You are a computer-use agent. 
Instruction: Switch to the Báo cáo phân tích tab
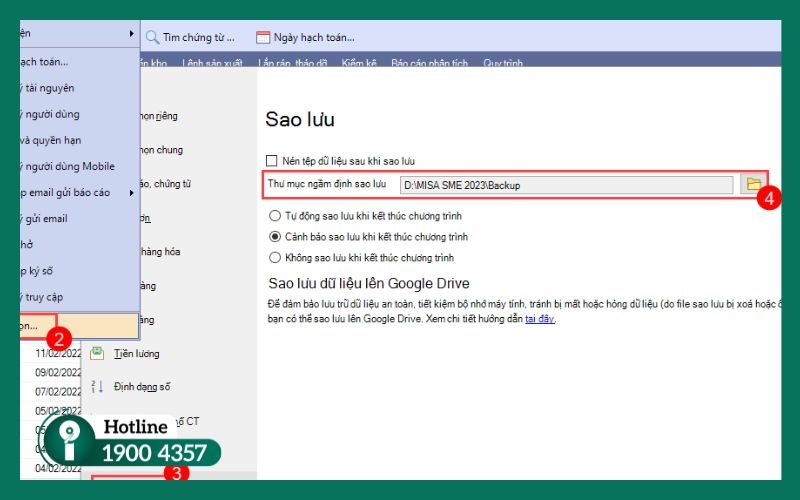coord(429,63)
